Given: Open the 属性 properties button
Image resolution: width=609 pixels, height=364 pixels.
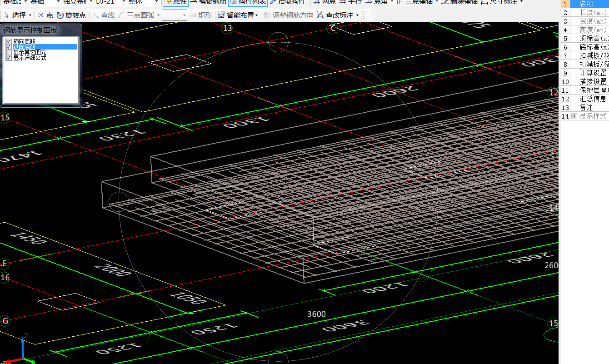Looking at the screenshot, I should (175, 2).
